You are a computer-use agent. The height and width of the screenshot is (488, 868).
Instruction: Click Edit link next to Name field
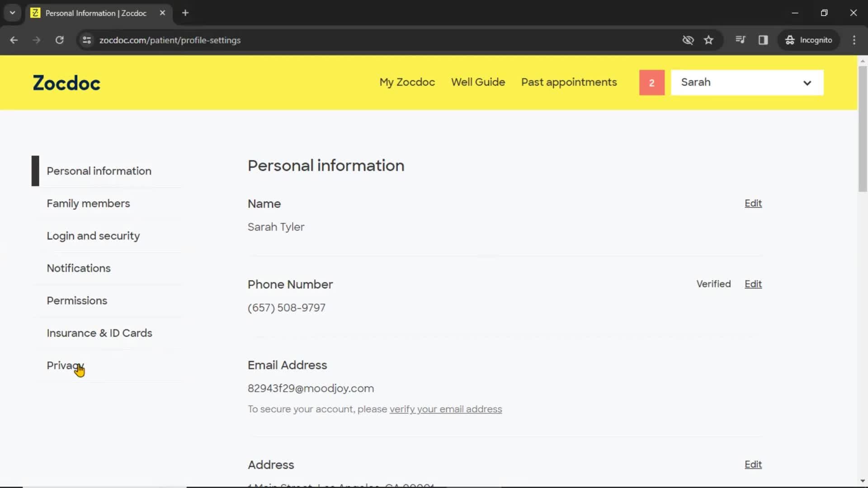click(x=754, y=203)
